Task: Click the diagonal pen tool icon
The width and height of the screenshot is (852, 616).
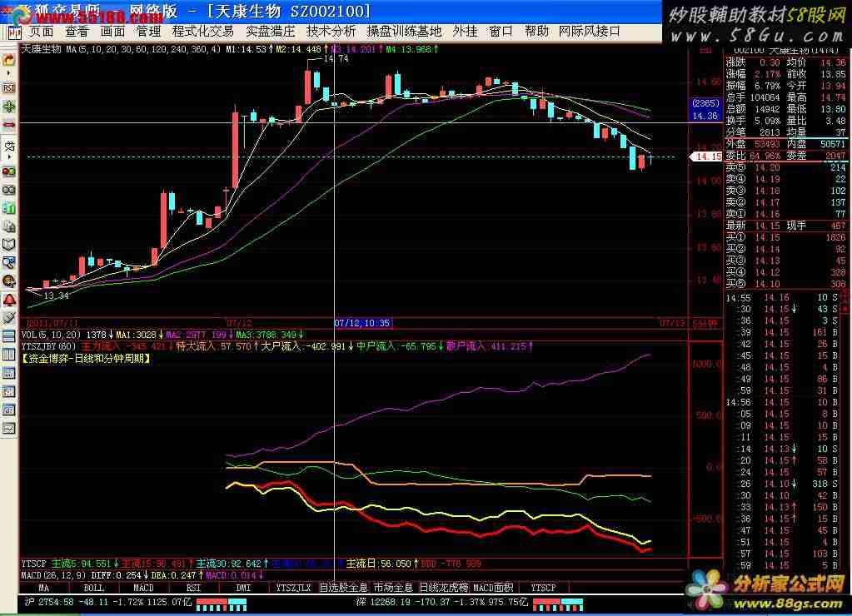Action: click(9, 318)
